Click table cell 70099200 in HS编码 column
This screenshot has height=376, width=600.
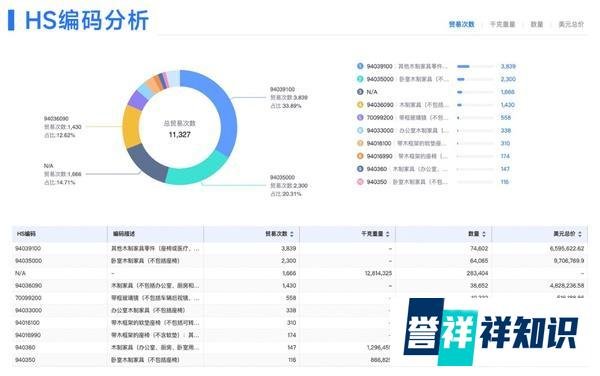[x=28, y=298]
